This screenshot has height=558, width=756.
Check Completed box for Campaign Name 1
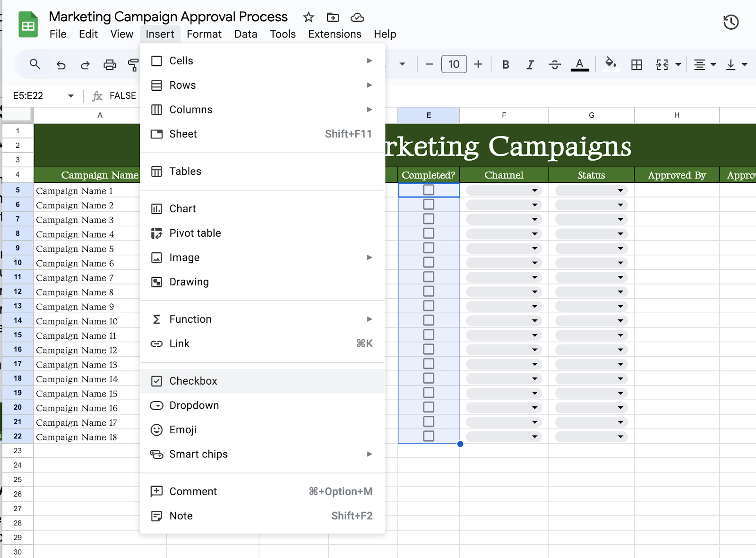tap(429, 190)
